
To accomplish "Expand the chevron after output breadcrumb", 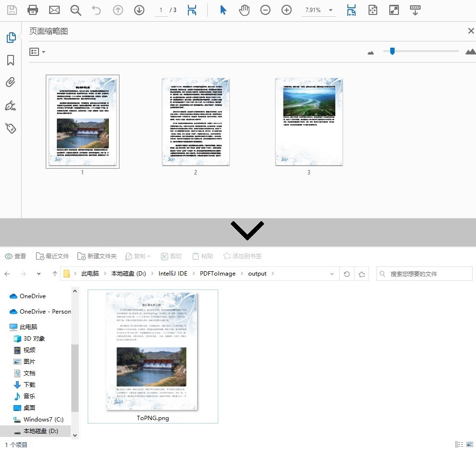I will 273,274.
